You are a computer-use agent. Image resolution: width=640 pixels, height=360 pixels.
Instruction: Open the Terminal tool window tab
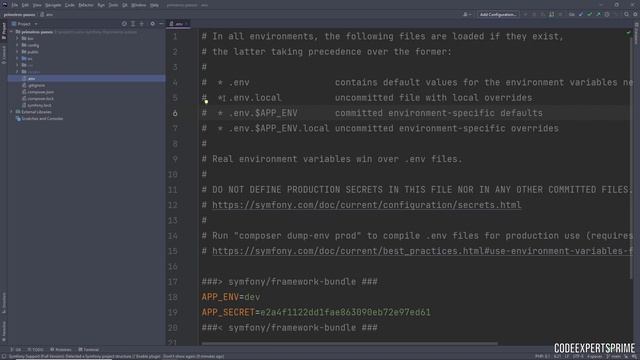click(89, 350)
